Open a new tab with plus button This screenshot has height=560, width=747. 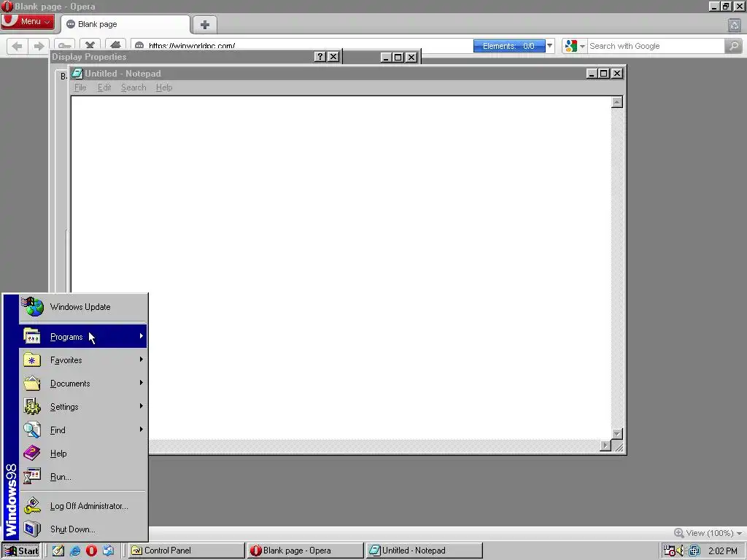coord(205,25)
